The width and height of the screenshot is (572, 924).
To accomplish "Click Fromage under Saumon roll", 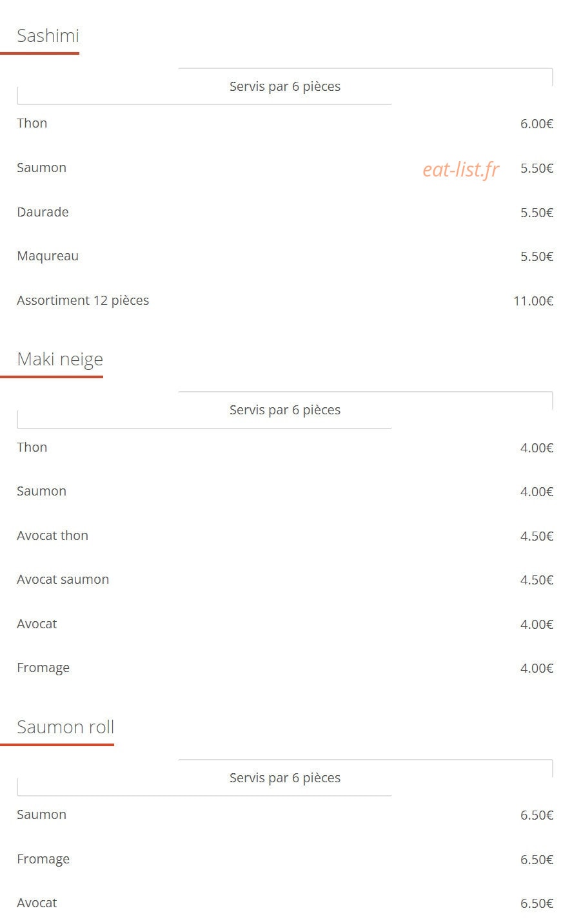I will [x=43, y=859].
